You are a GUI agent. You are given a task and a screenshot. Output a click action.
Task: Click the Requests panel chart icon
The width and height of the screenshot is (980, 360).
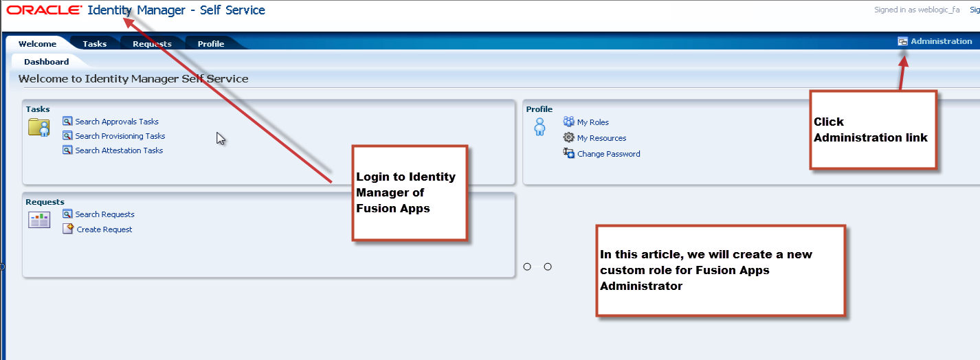click(39, 220)
